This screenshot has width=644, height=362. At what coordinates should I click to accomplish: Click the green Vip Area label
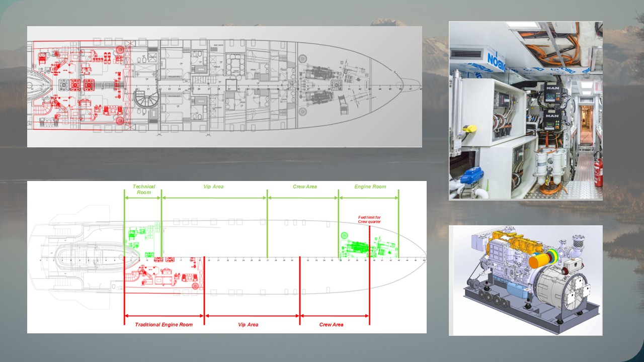click(213, 187)
